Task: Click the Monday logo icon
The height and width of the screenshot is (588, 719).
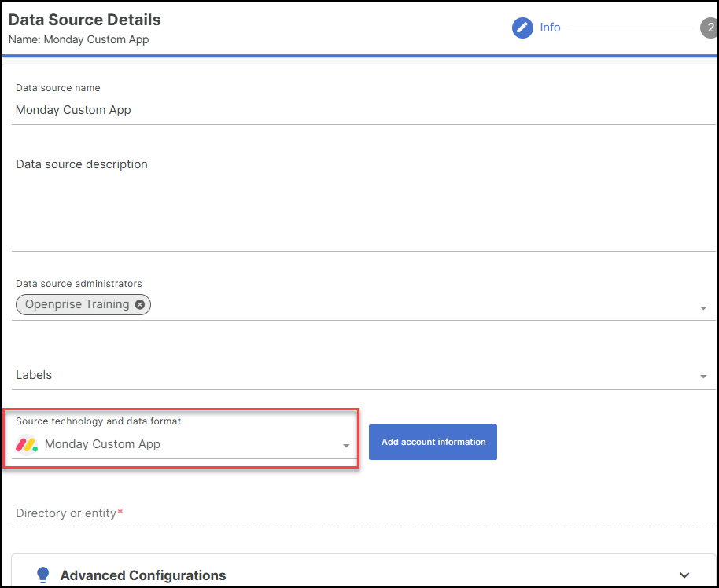Action: [27, 444]
